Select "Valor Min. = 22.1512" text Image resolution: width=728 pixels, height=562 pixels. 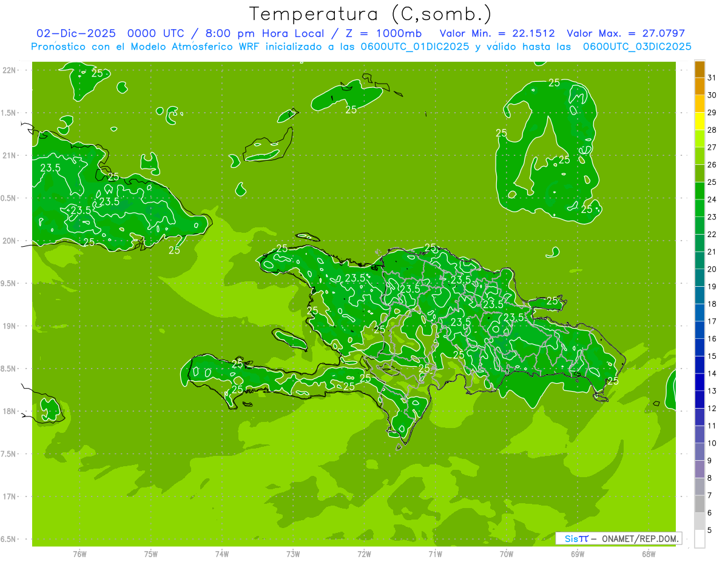pos(497,33)
